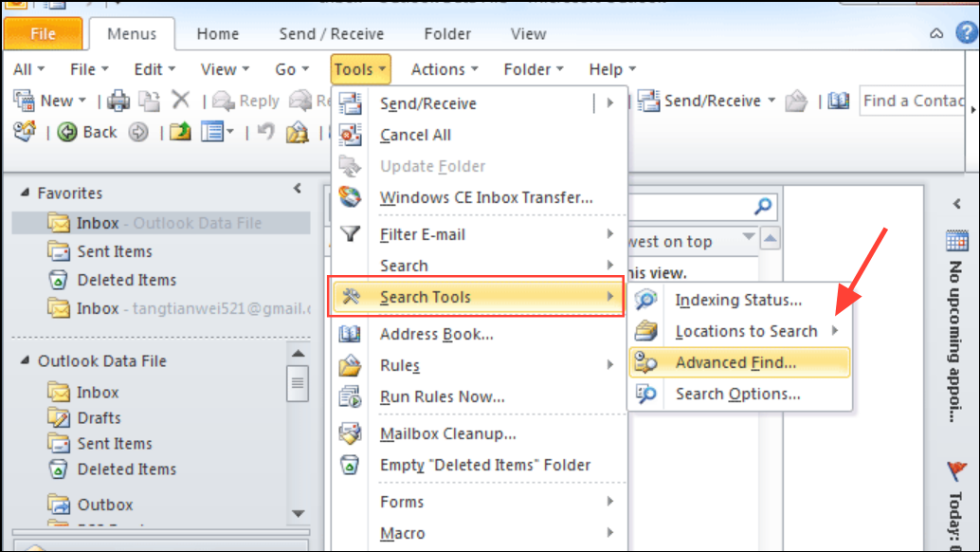Click the folder pane scroll down arrow
980x552 pixels.
299,513
